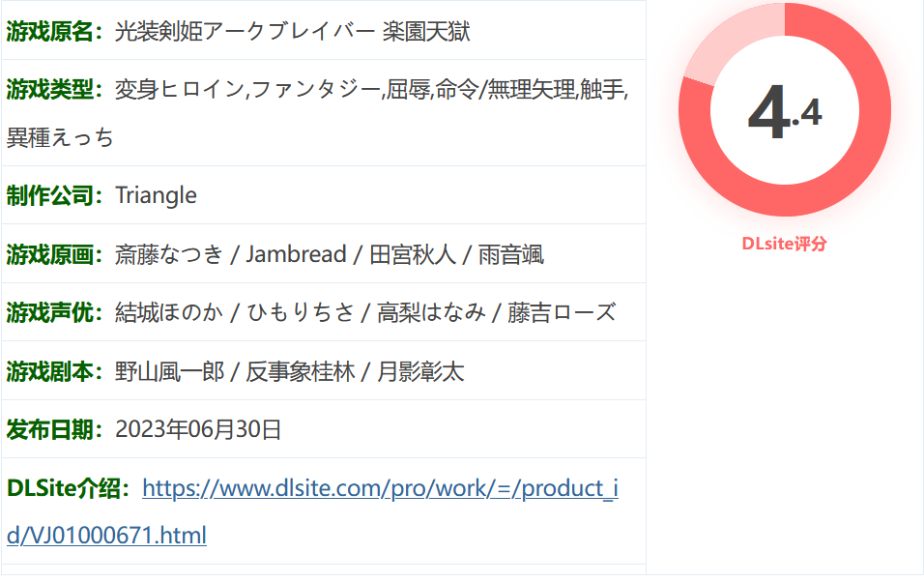Click the 4.4 rating number
This screenshot has width=924, height=582.
784,114
